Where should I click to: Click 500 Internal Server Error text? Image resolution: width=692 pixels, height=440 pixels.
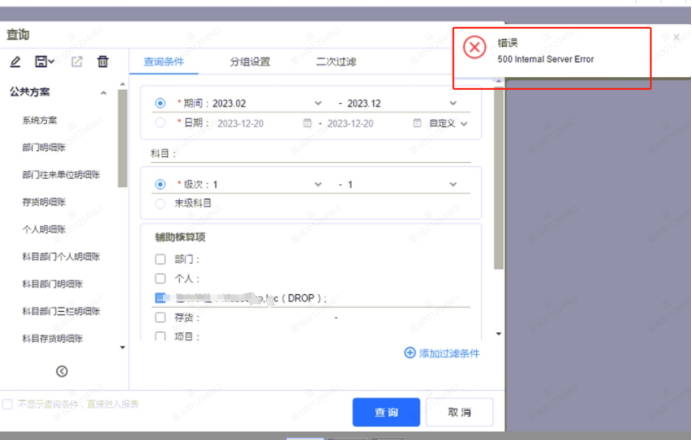tap(545, 59)
